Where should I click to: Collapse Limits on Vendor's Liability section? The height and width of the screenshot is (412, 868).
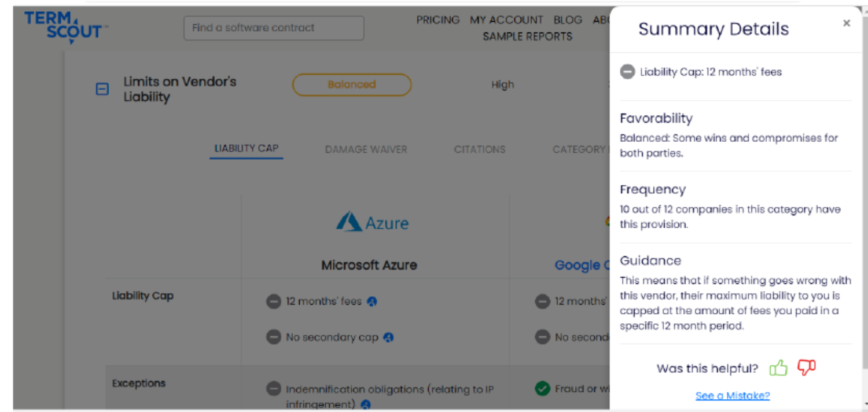coord(102,89)
